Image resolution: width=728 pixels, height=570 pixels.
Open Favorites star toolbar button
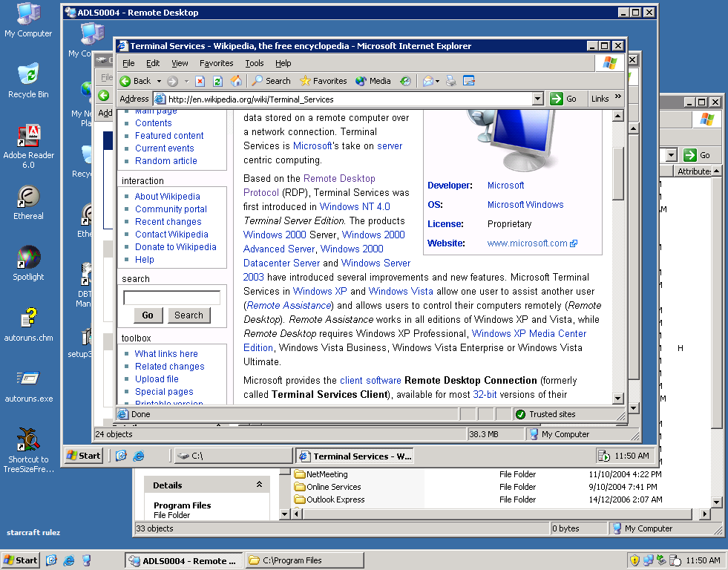click(323, 81)
